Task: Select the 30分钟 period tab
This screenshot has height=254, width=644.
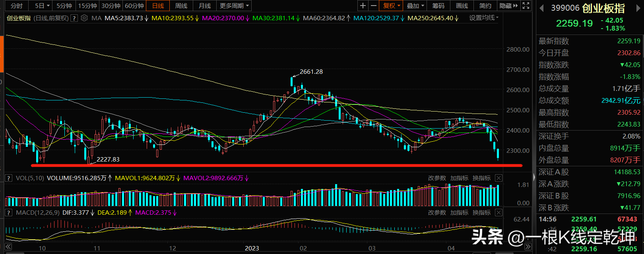Action: (x=111, y=6)
